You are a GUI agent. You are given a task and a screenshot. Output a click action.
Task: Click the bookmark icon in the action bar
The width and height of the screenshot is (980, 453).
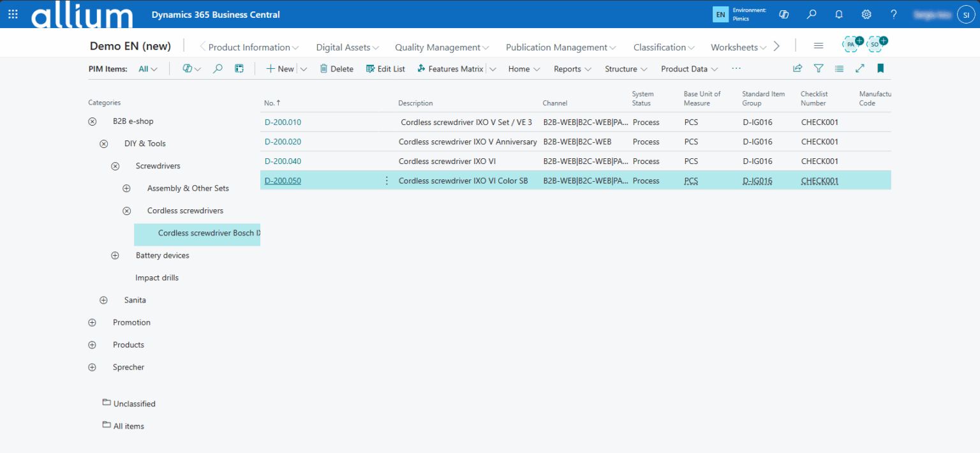coord(880,69)
